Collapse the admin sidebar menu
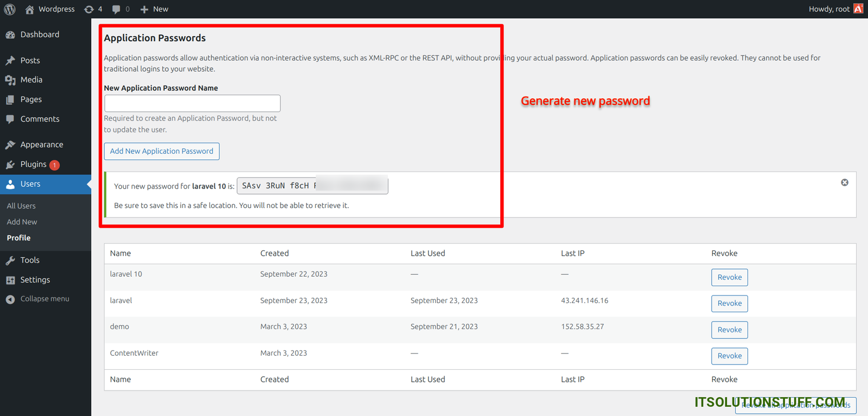 coord(44,299)
